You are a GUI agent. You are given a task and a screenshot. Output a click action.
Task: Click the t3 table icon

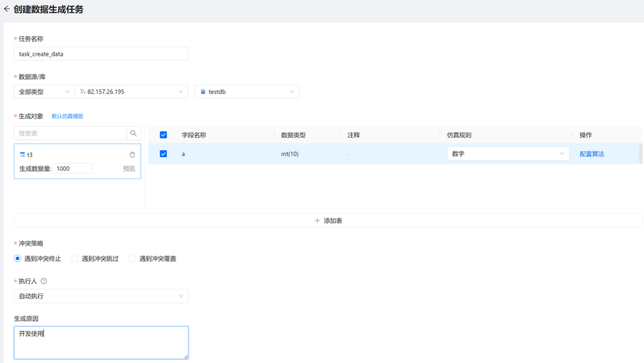22,154
